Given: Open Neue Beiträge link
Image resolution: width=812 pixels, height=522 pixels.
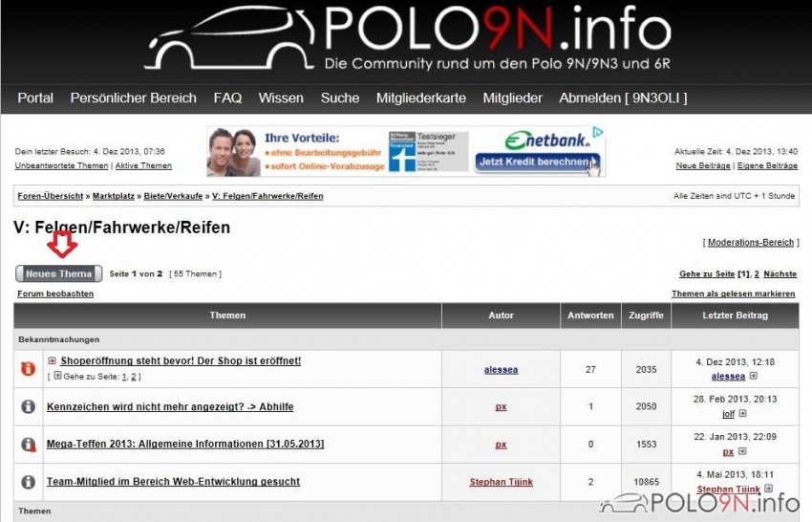Looking at the screenshot, I should coord(703,166).
